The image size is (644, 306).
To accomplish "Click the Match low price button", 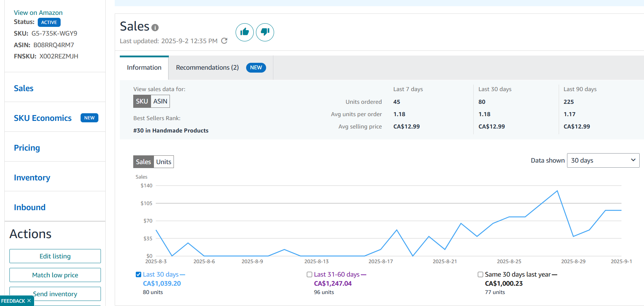I will [55, 275].
